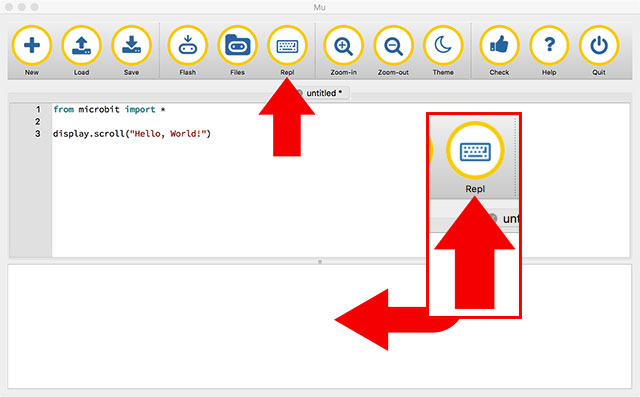Zoom out the editor text

click(x=393, y=45)
